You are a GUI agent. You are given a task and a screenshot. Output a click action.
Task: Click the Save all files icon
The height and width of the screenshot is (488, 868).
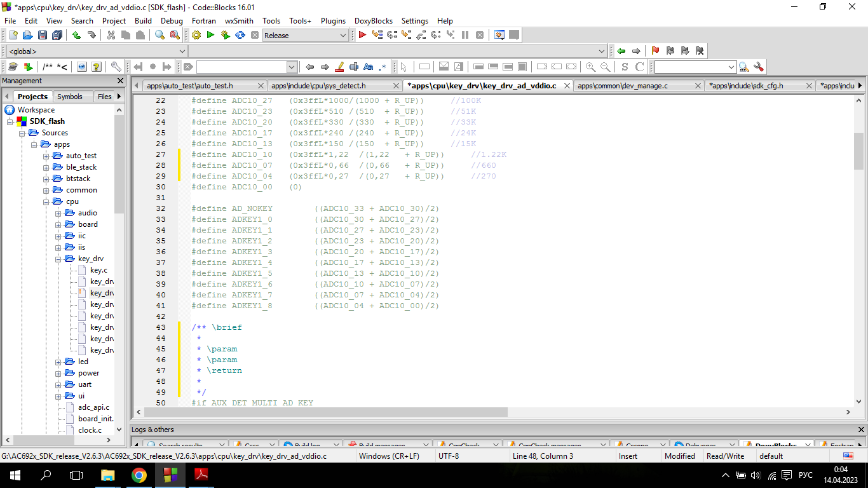[x=57, y=35]
